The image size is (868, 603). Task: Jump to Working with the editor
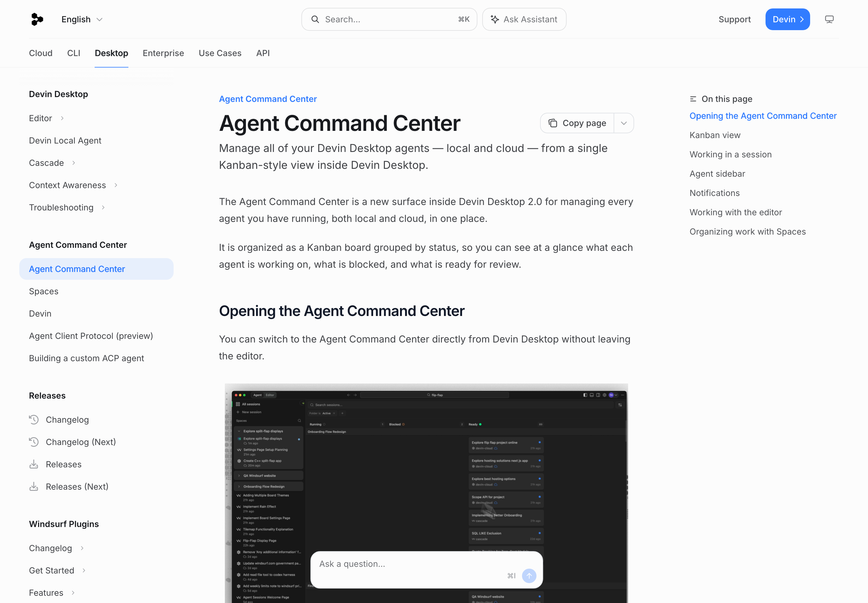click(x=736, y=212)
